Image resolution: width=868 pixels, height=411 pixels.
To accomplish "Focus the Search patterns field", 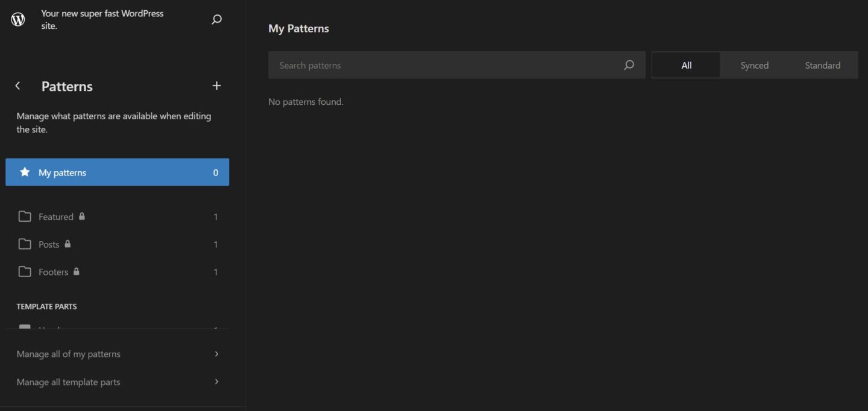I will pyautogui.click(x=456, y=65).
